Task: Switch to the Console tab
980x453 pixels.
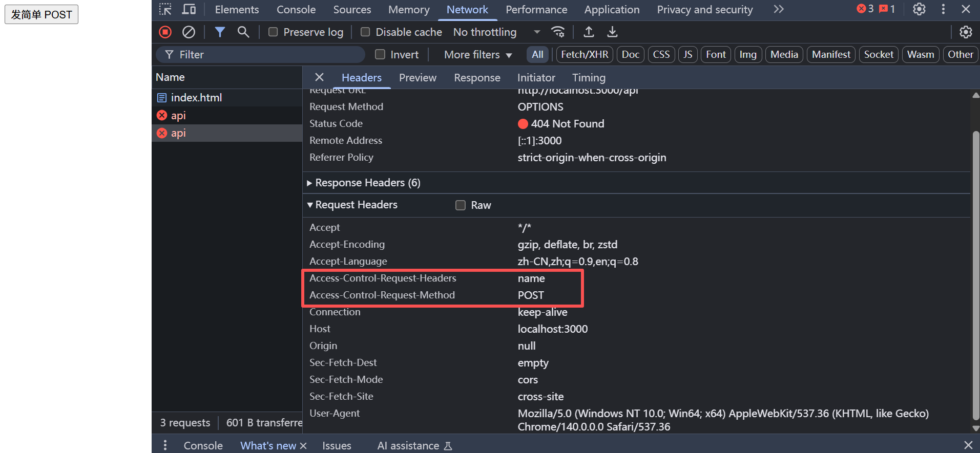Action: click(x=296, y=10)
